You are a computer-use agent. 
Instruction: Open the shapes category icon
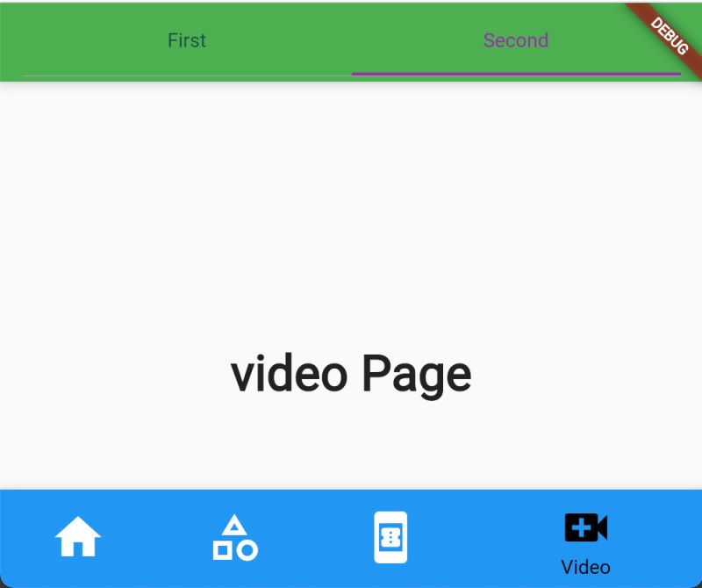tap(235, 537)
